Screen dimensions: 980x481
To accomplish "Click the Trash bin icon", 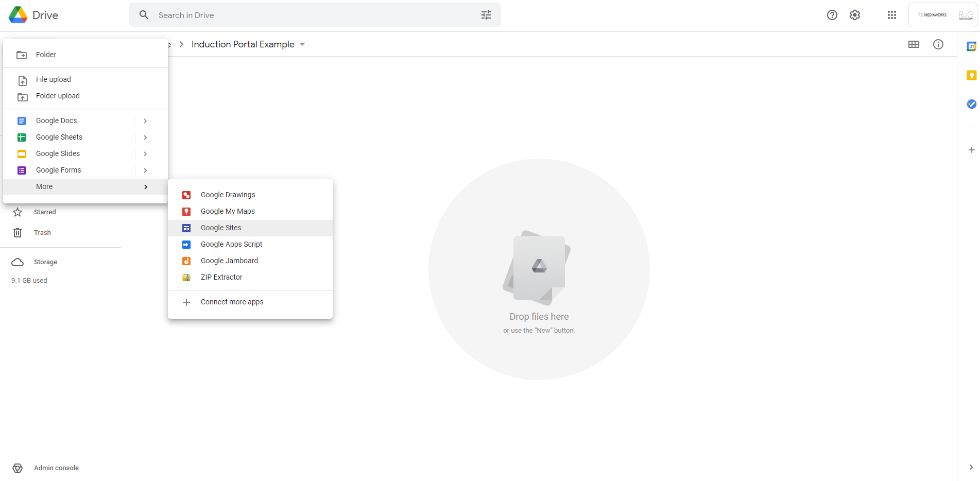I will 18,233.
